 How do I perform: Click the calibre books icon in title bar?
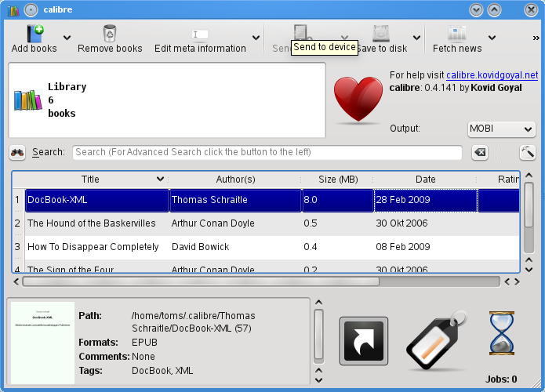click(13, 9)
